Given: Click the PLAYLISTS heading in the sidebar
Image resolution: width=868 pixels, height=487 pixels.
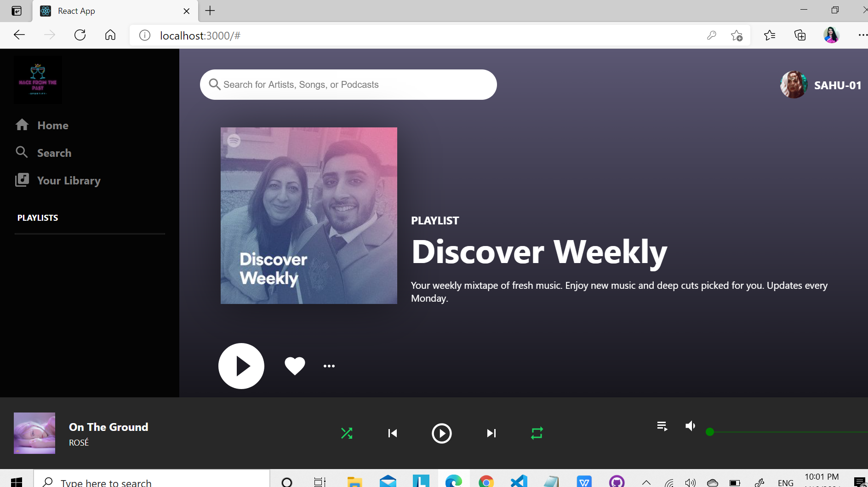Looking at the screenshot, I should coord(38,218).
